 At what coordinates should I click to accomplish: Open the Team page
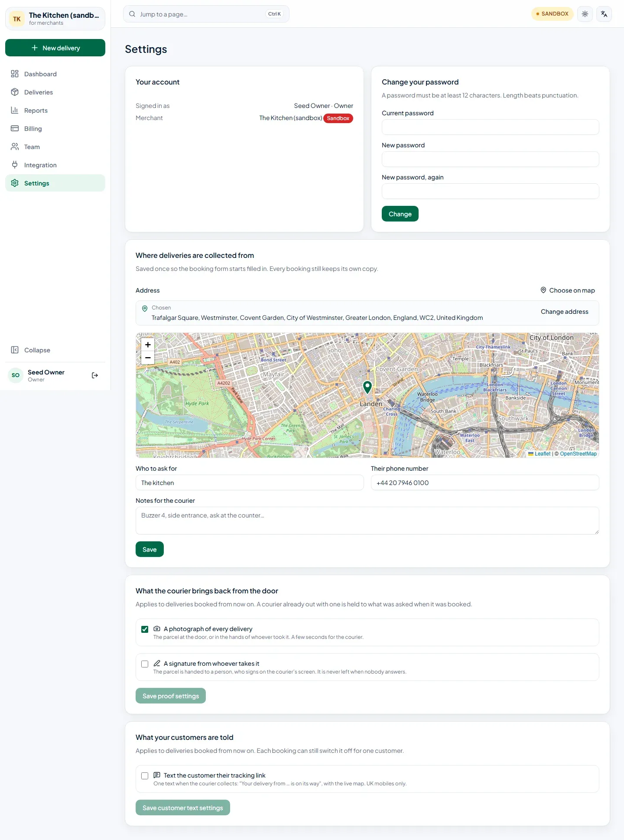pos(55,147)
